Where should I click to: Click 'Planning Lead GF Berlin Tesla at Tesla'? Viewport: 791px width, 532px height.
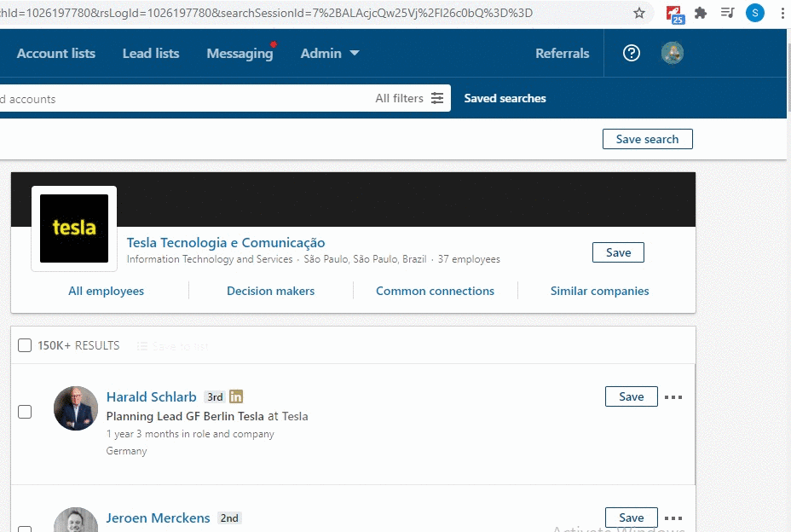(207, 416)
